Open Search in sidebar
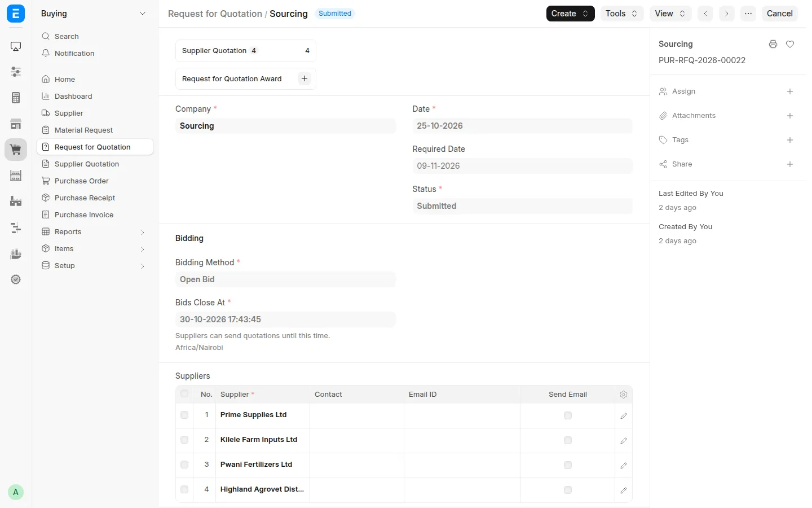The height and width of the screenshot is (508, 812). point(95,36)
